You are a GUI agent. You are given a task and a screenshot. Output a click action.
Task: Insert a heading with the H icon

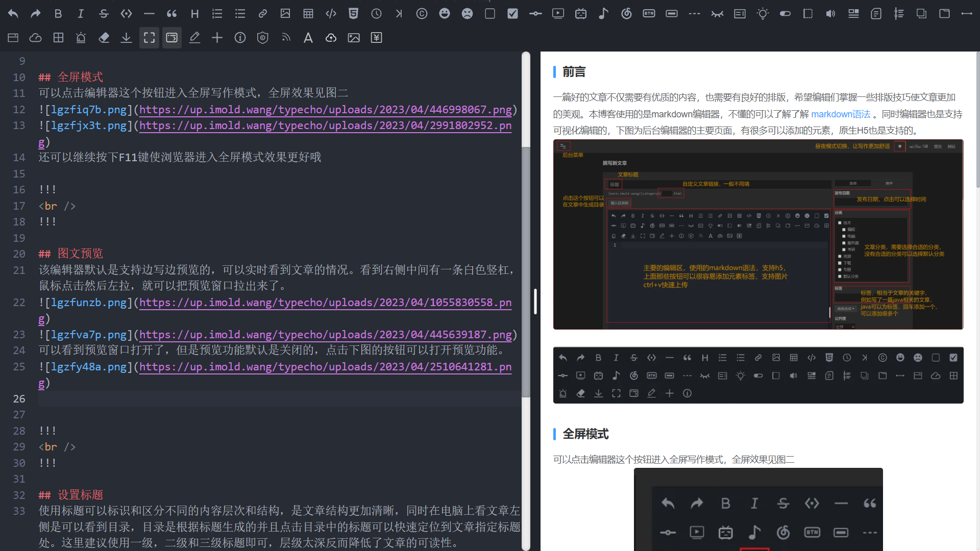194,14
